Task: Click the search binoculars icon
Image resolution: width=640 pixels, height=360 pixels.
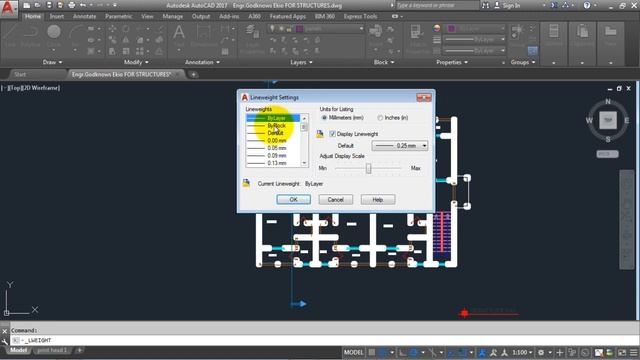Action: [485, 5]
